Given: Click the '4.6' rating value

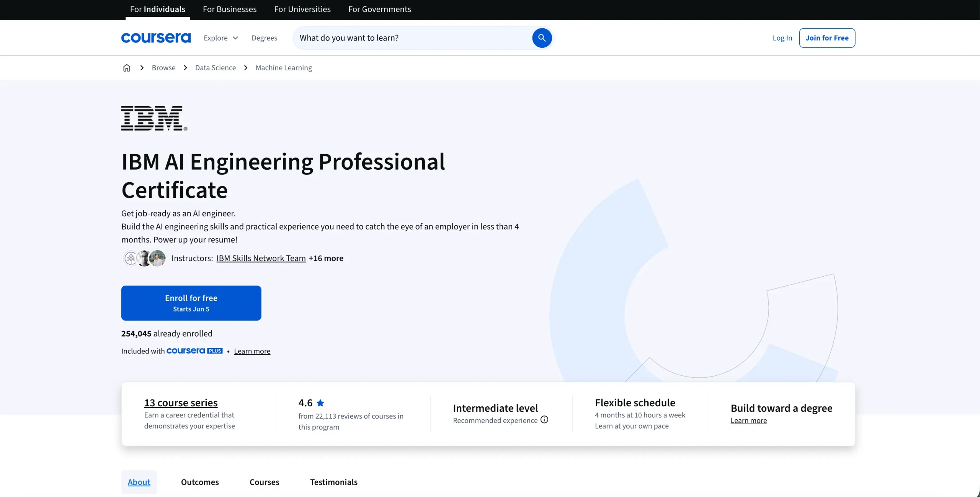Looking at the screenshot, I should click(x=305, y=403).
